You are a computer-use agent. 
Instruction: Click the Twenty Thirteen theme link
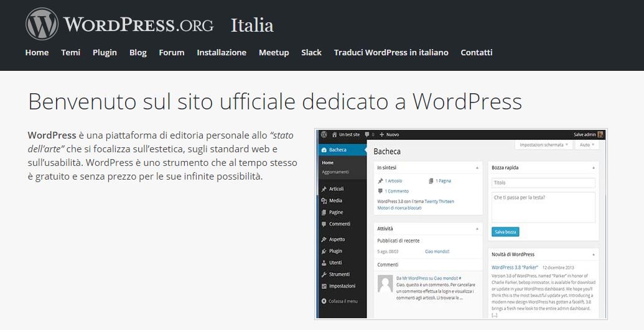tap(439, 201)
